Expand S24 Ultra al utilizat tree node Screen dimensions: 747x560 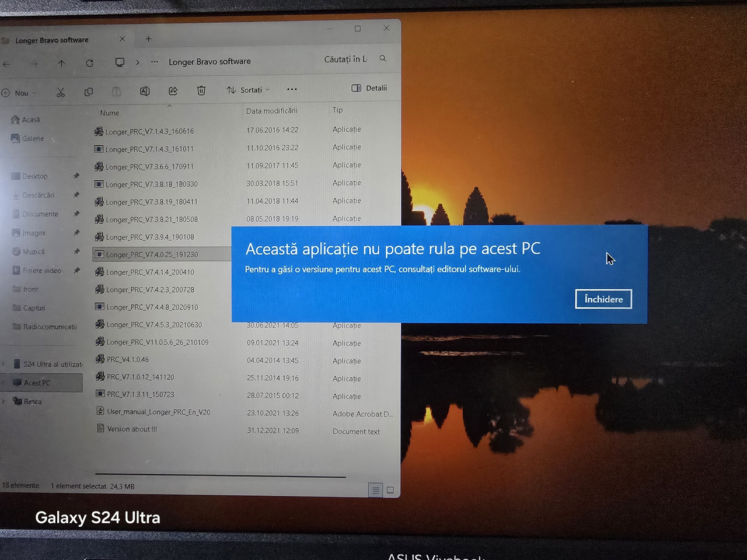click(4, 364)
